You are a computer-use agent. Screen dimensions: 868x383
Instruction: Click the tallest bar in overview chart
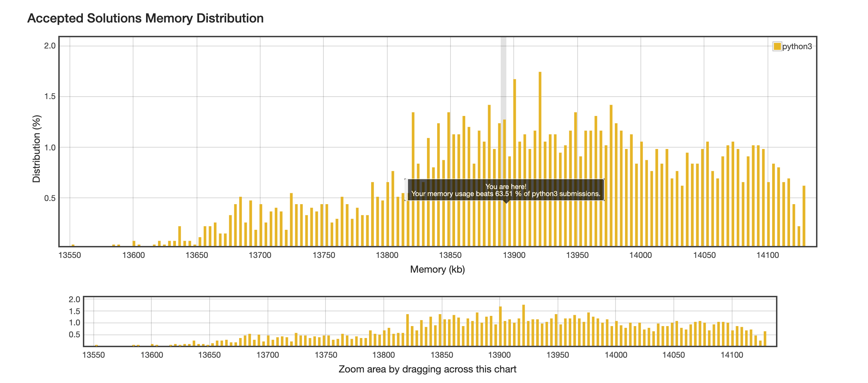524,325
